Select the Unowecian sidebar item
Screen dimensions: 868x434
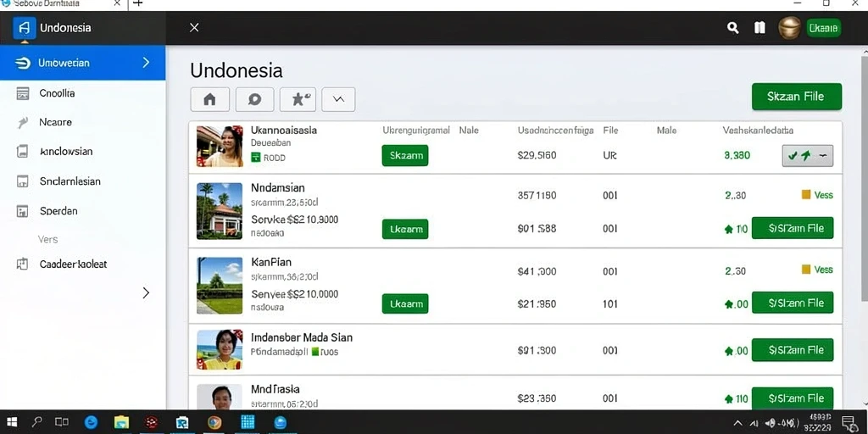(82, 63)
